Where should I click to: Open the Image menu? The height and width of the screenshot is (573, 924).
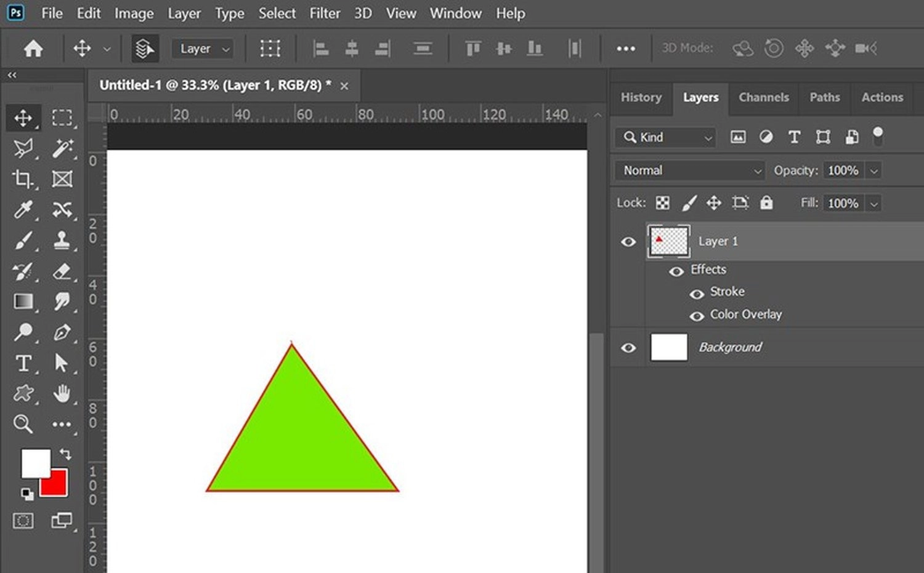pos(134,13)
